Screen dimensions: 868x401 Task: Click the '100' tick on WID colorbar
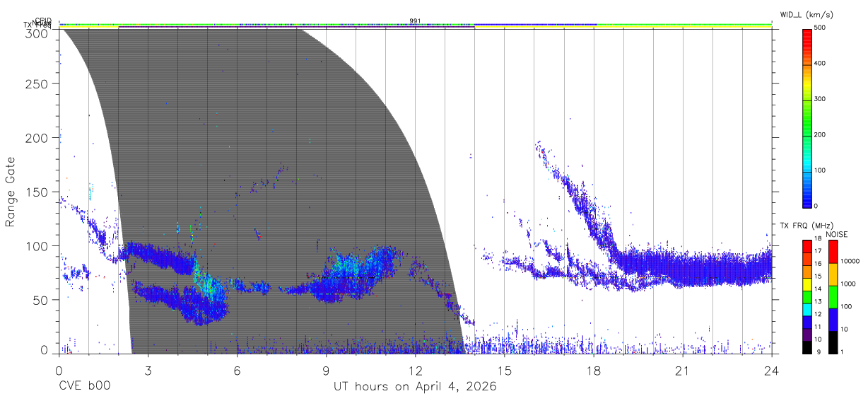820,170
